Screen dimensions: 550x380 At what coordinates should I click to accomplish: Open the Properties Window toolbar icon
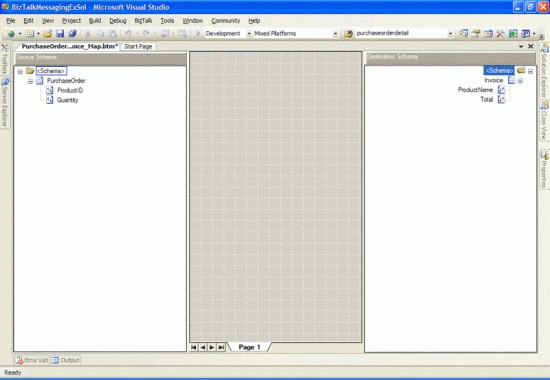(x=476, y=33)
